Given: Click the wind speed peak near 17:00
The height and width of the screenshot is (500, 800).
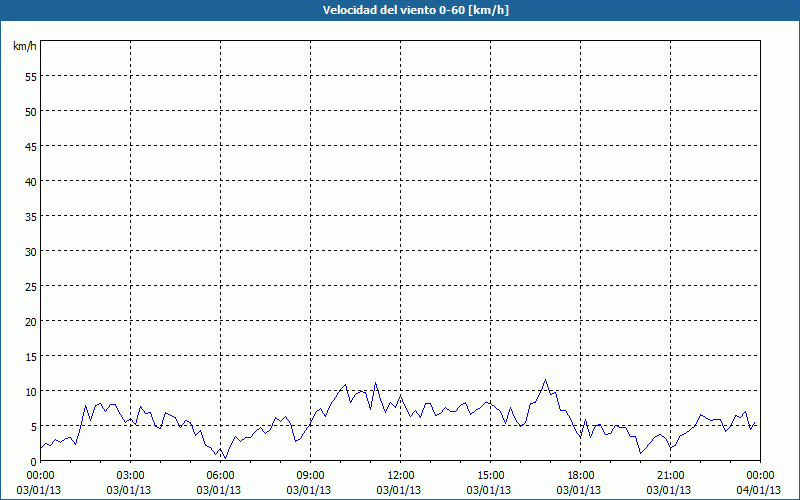Looking at the screenshot, I should pos(545,380).
